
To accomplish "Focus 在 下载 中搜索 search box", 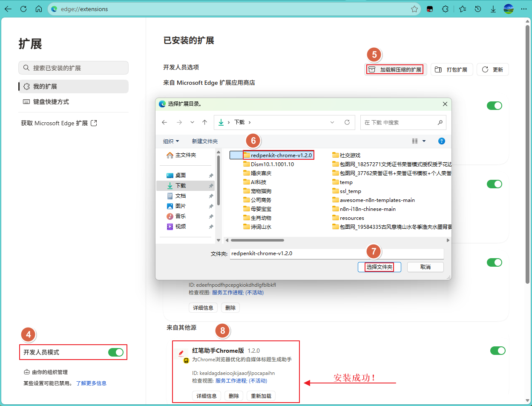I will tap(403, 122).
